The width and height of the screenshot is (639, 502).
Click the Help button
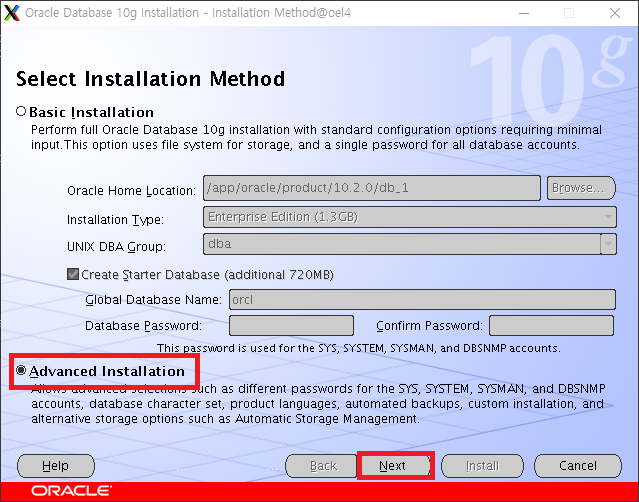pos(56,466)
